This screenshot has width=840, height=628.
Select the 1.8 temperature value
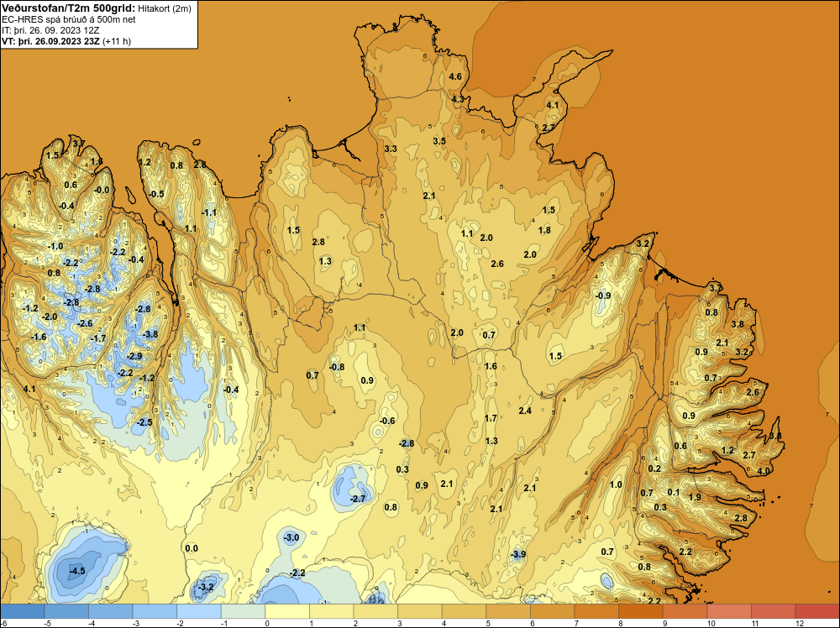tap(544, 230)
